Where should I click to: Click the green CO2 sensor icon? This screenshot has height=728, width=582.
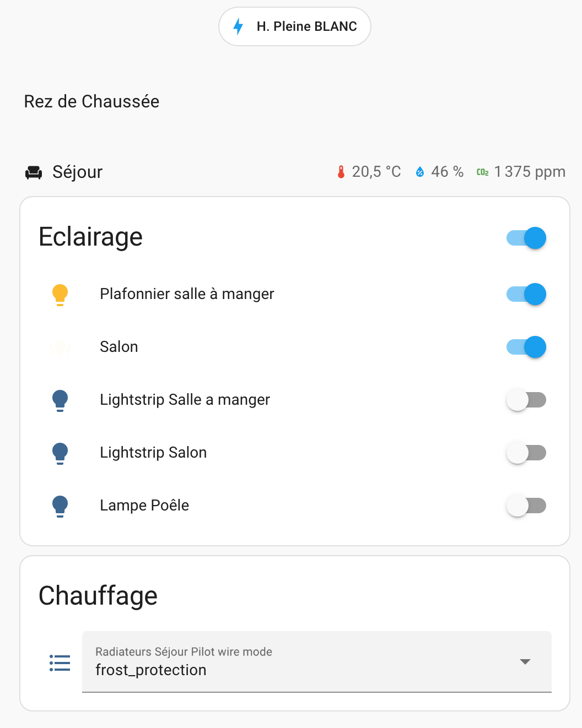482,172
